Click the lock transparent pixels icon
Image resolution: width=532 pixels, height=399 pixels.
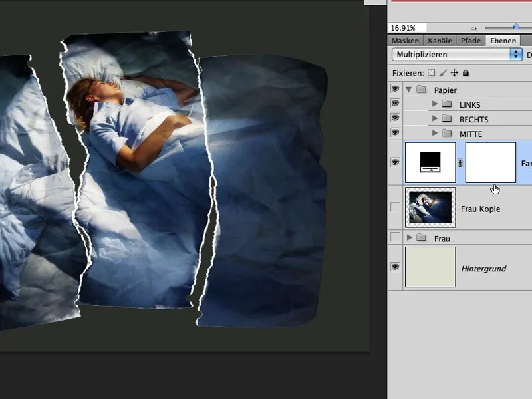(x=431, y=73)
